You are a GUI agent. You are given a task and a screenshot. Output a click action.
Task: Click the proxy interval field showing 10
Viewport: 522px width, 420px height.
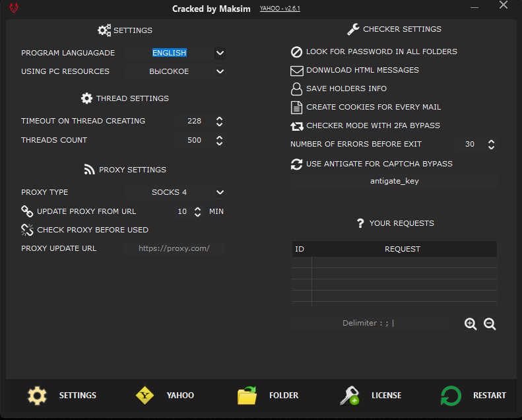tap(182, 211)
